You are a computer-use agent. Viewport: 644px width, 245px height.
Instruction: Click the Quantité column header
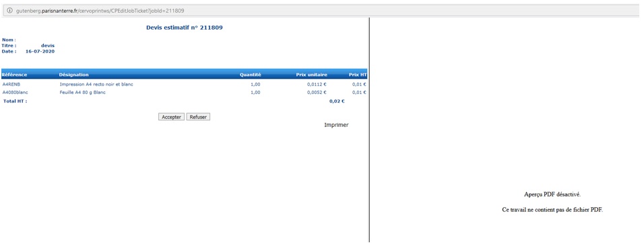(251, 75)
